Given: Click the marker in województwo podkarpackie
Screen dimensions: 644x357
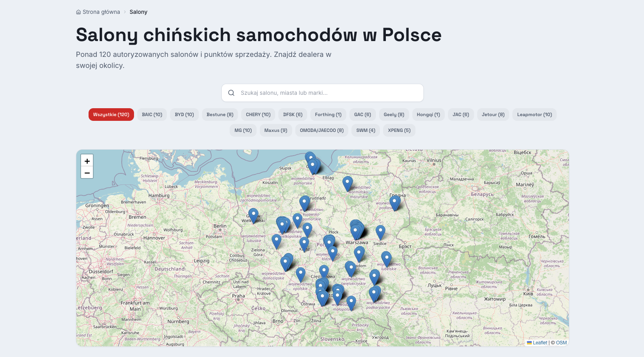Looking at the screenshot, I should click(x=373, y=292).
